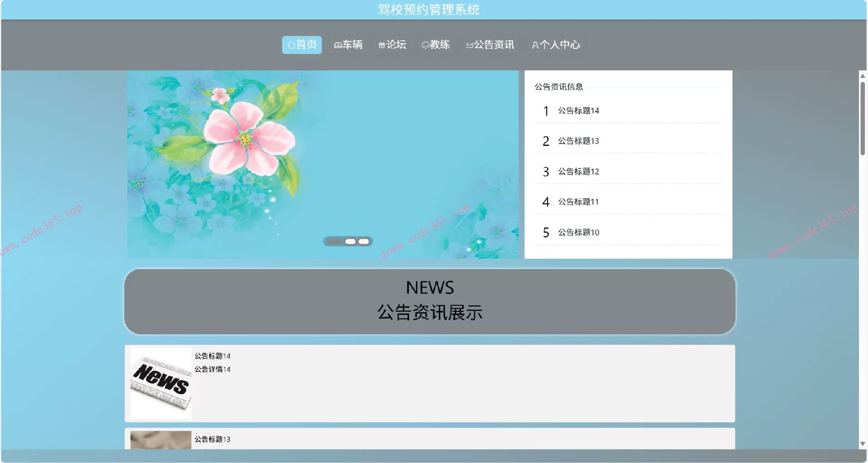This screenshot has height=463, width=868.
Task: Open the 公告详情14 details link
Action: coord(212,369)
